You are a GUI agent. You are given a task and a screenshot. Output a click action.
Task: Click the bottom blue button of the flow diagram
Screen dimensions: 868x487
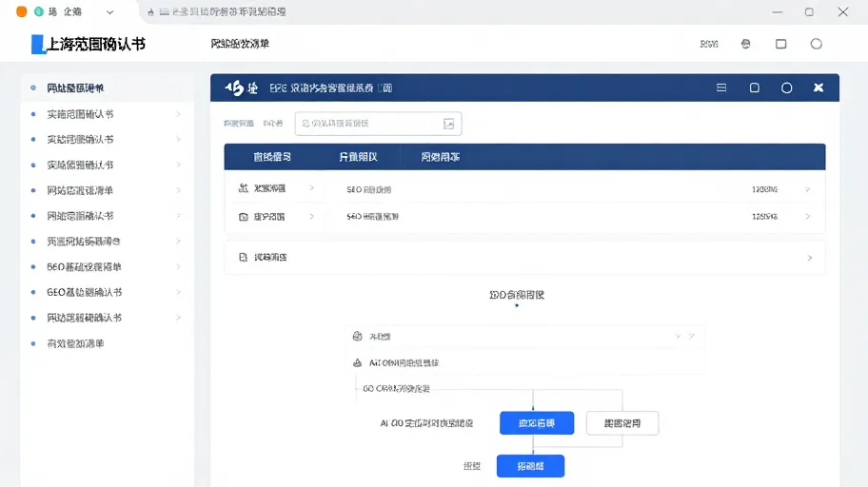530,466
